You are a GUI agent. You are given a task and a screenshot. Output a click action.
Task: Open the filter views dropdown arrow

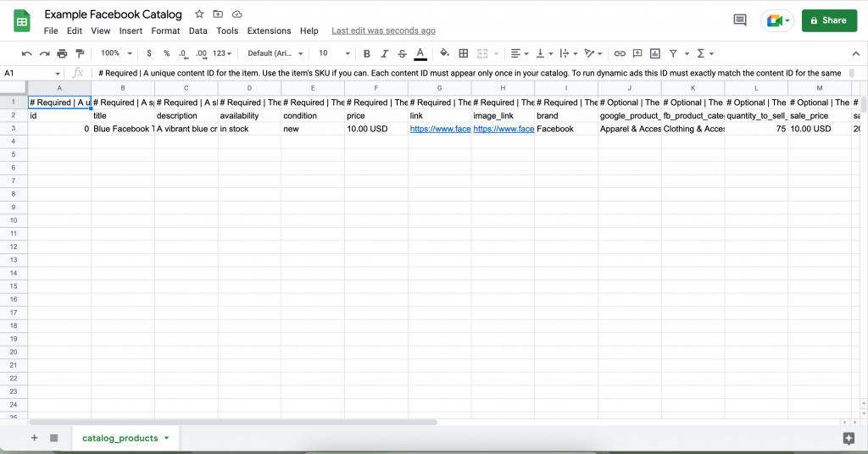687,53
